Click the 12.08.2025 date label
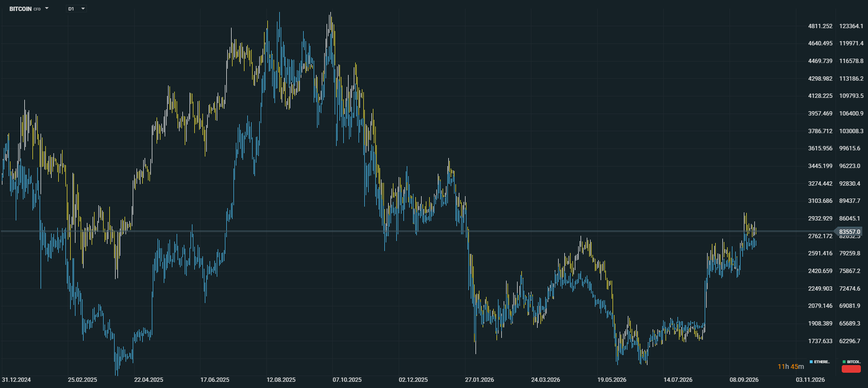Viewport: 868px width, 388px height. click(x=281, y=380)
